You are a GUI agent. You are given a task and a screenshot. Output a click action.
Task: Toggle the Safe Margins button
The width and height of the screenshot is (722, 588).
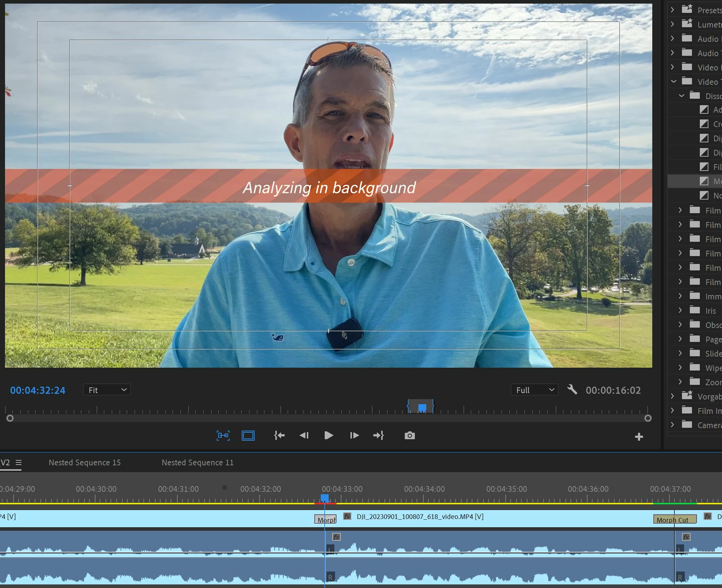248,435
